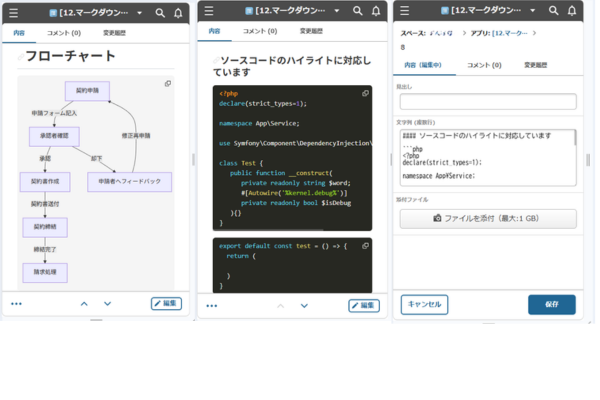Click 請求処理 flowchart node
The image size is (600, 400).
pyautogui.click(x=45, y=273)
